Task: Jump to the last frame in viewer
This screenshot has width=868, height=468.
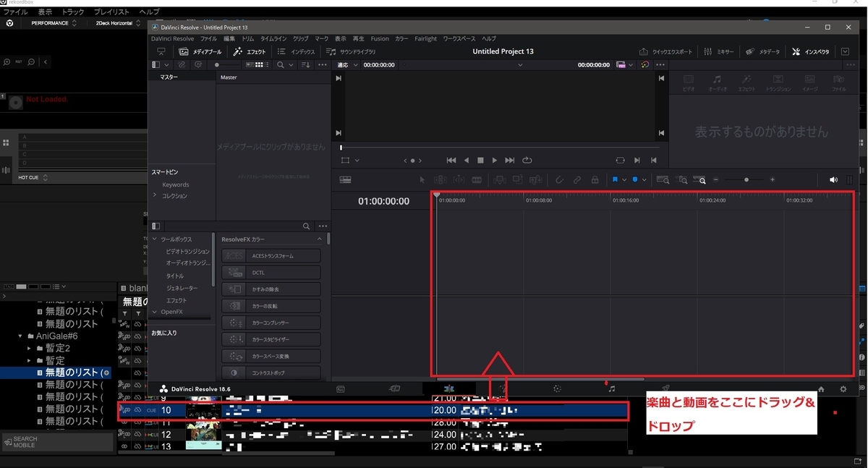Action: (510, 160)
